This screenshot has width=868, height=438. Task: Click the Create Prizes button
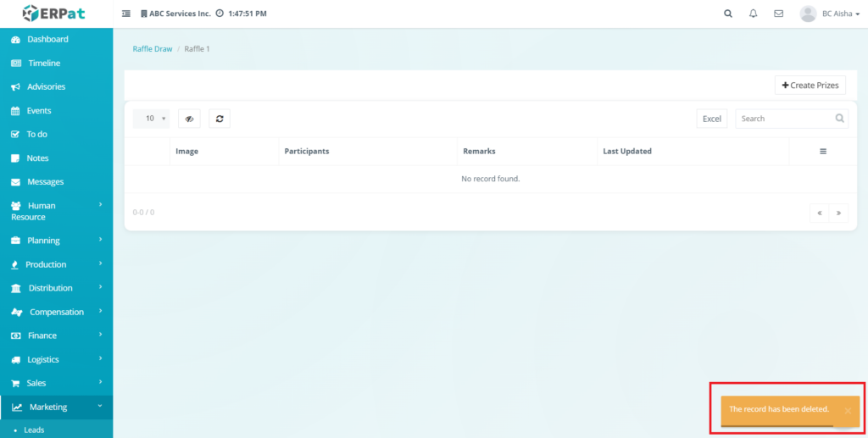(x=810, y=85)
